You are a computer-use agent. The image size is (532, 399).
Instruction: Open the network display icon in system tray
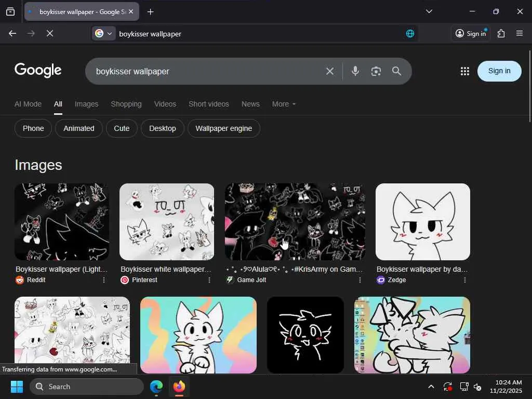point(464,387)
